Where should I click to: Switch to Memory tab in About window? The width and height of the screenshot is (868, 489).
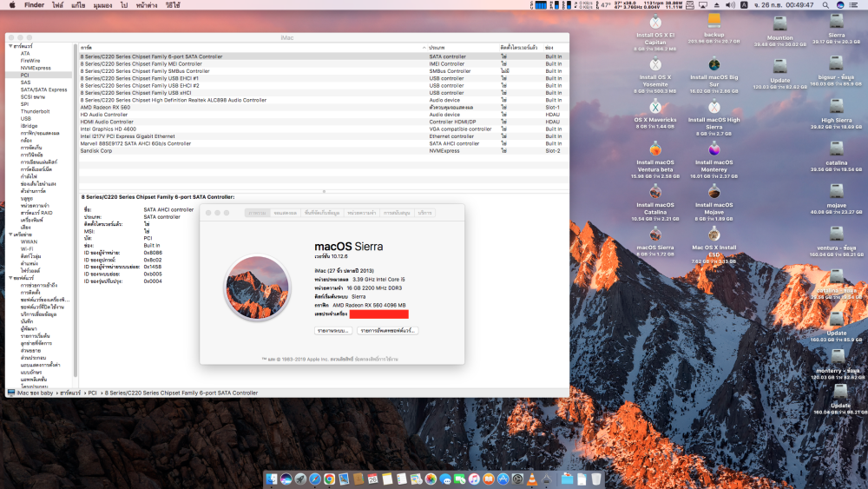(361, 213)
